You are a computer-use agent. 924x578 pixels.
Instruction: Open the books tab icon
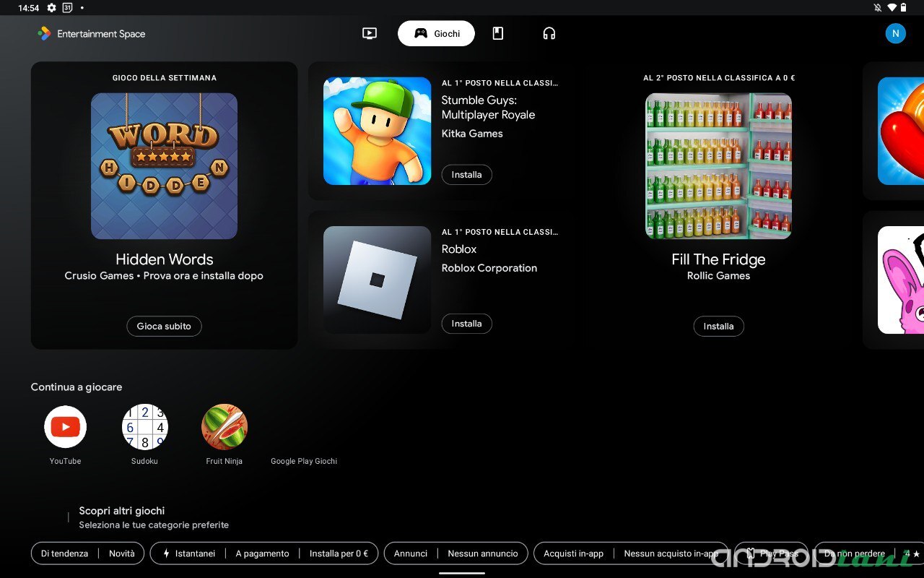click(497, 33)
